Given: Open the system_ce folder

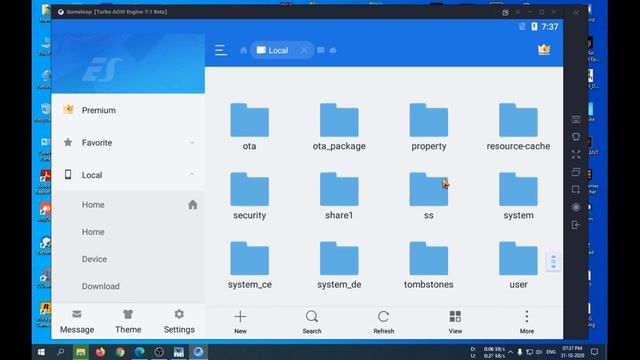Looking at the screenshot, I should pos(249,265).
